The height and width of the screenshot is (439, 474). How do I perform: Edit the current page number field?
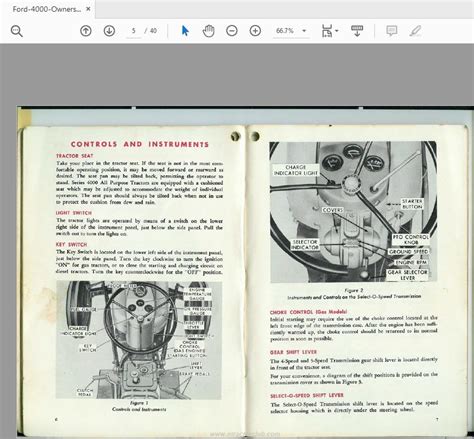[x=134, y=31]
